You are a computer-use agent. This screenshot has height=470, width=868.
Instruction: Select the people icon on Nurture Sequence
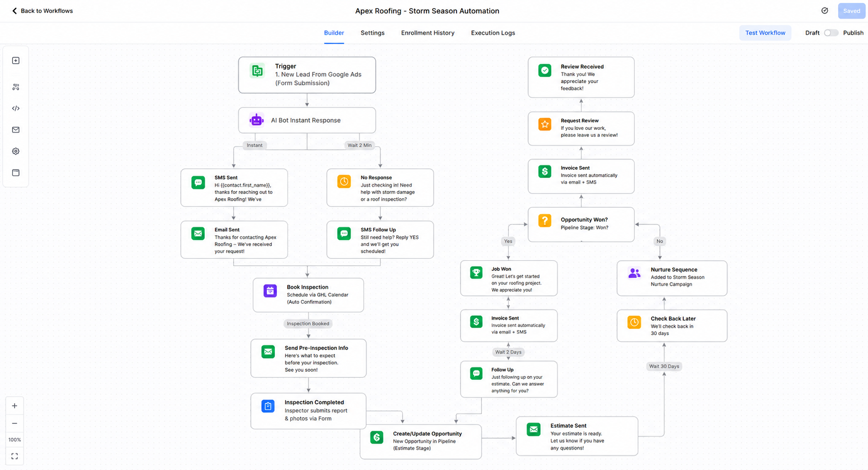[634, 273]
